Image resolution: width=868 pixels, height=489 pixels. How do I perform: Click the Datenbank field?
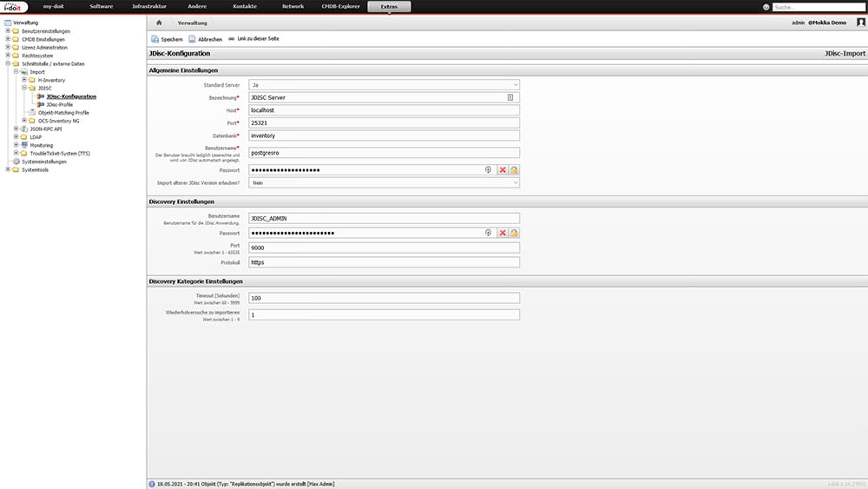[x=385, y=135]
